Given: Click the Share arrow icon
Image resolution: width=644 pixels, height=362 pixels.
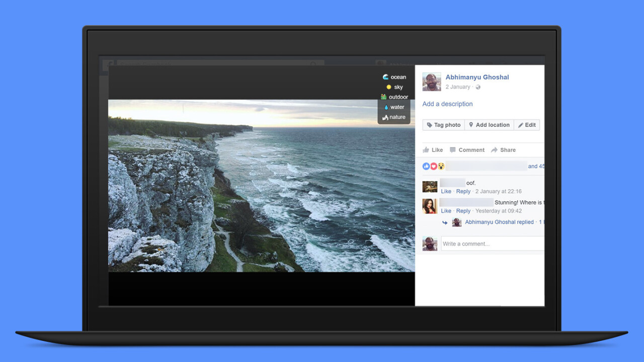Looking at the screenshot, I should pyautogui.click(x=494, y=150).
